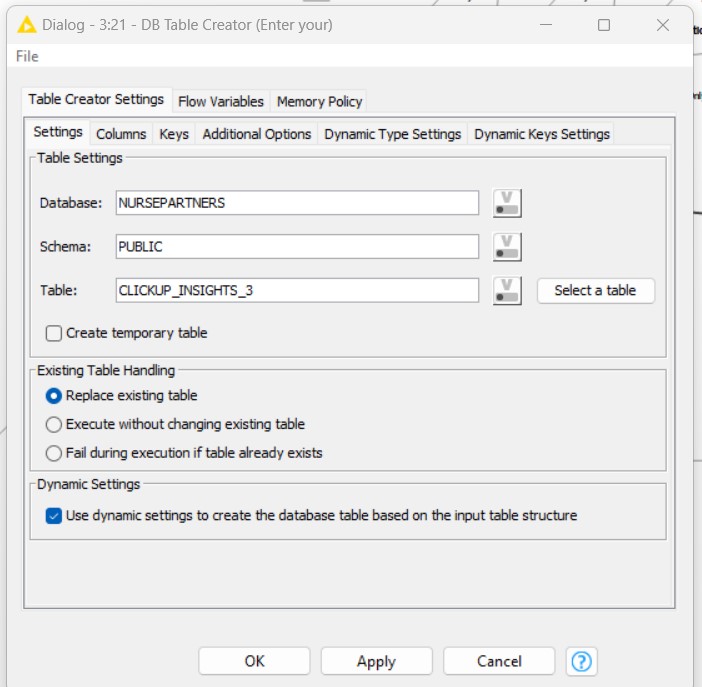
Task: Switch to the Flow Variables tab
Action: pyautogui.click(x=221, y=101)
